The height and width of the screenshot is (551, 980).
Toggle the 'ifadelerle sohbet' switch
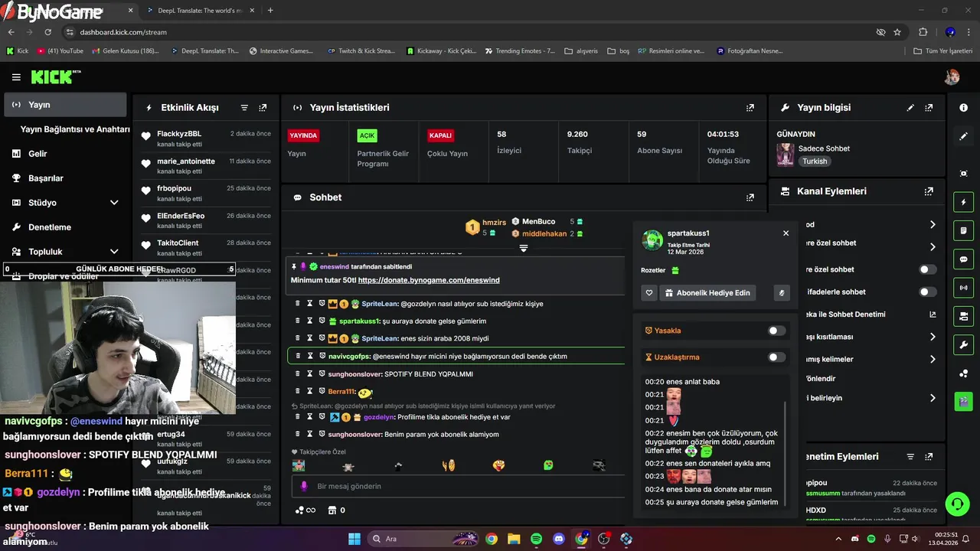927,292
